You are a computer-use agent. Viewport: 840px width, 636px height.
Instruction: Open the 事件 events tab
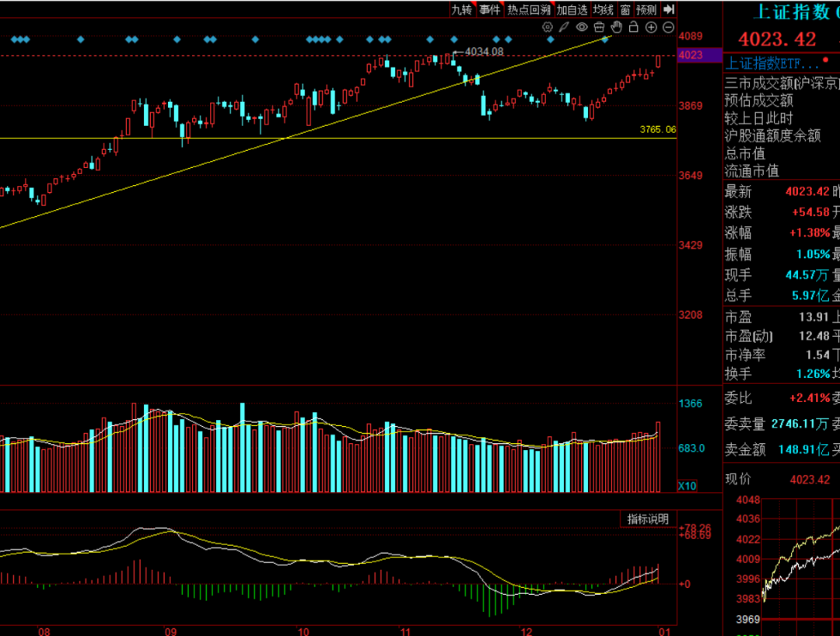coord(489,10)
